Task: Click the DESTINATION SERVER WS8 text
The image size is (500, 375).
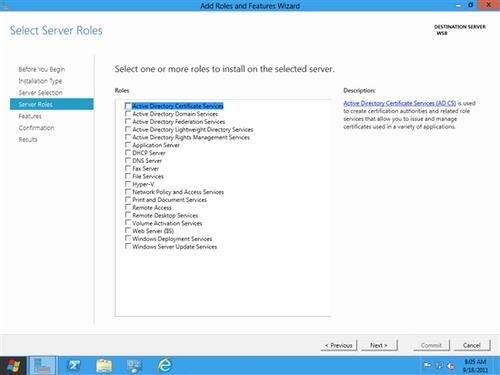Action: (460, 30)
